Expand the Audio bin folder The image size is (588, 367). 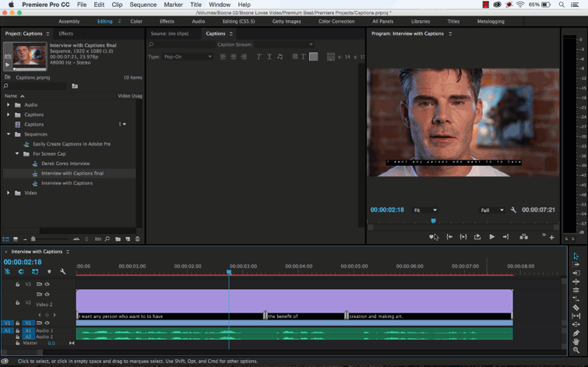(x=9, y=104)
